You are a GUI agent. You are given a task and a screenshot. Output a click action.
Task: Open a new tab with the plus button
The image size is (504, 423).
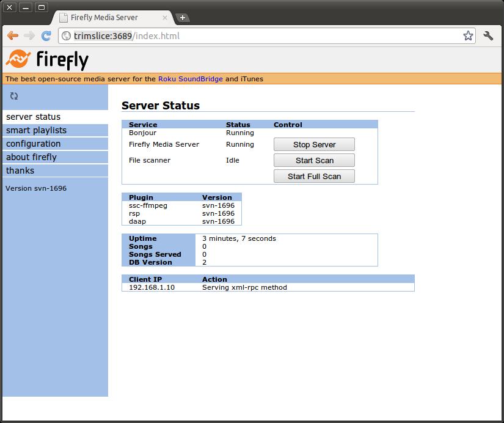coord(182,18)
